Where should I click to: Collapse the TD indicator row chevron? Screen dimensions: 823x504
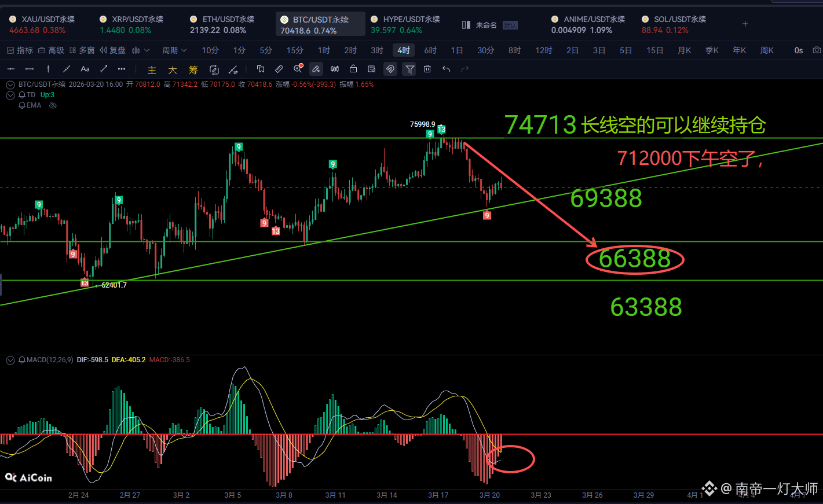10,95
